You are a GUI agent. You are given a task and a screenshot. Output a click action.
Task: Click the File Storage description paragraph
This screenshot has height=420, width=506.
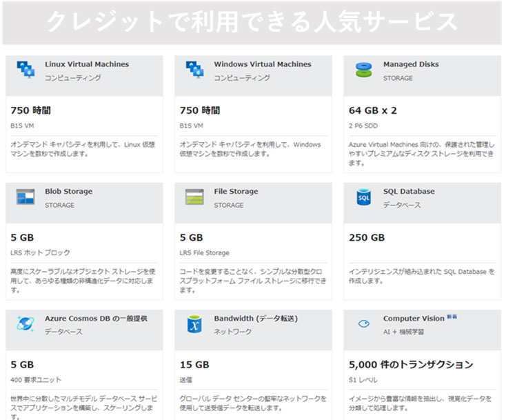point(253,281)
